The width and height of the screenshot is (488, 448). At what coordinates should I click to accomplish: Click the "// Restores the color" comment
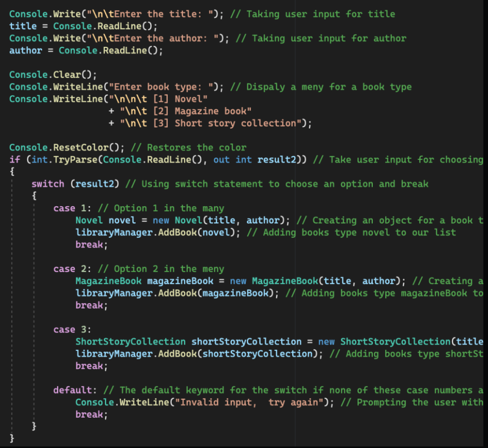[x=189, y=148]
